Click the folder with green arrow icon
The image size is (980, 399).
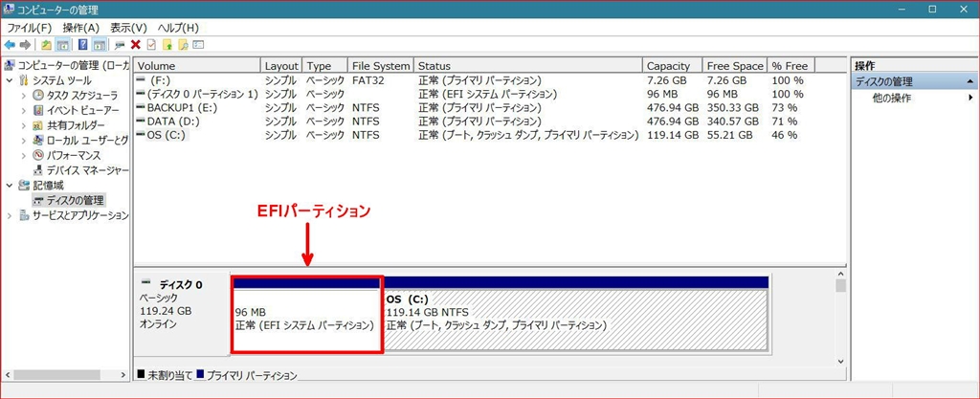pos(167,45)
